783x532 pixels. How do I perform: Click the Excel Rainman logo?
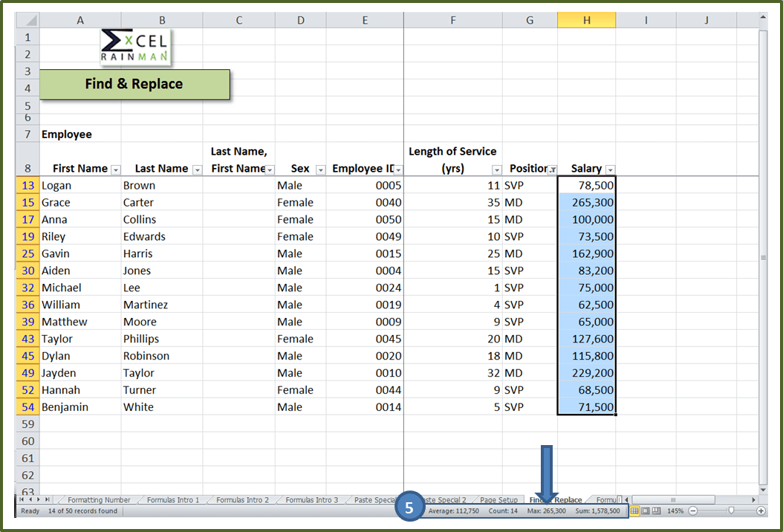pos(134,46)
